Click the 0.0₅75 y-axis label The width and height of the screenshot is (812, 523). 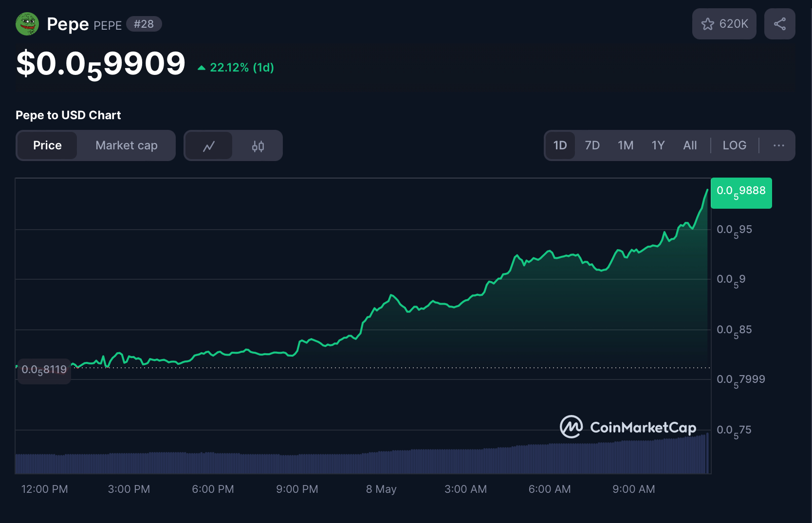pyautogui.click(x=734, y=431)
